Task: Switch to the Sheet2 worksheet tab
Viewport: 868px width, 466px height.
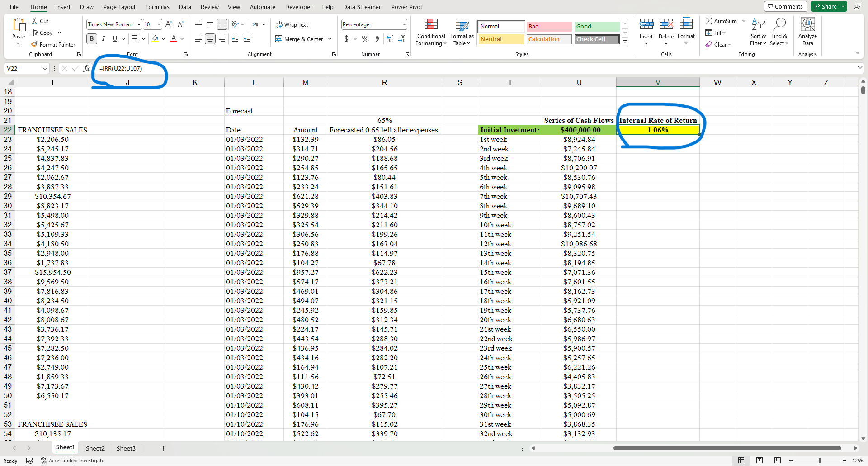Action: (95, 448)
